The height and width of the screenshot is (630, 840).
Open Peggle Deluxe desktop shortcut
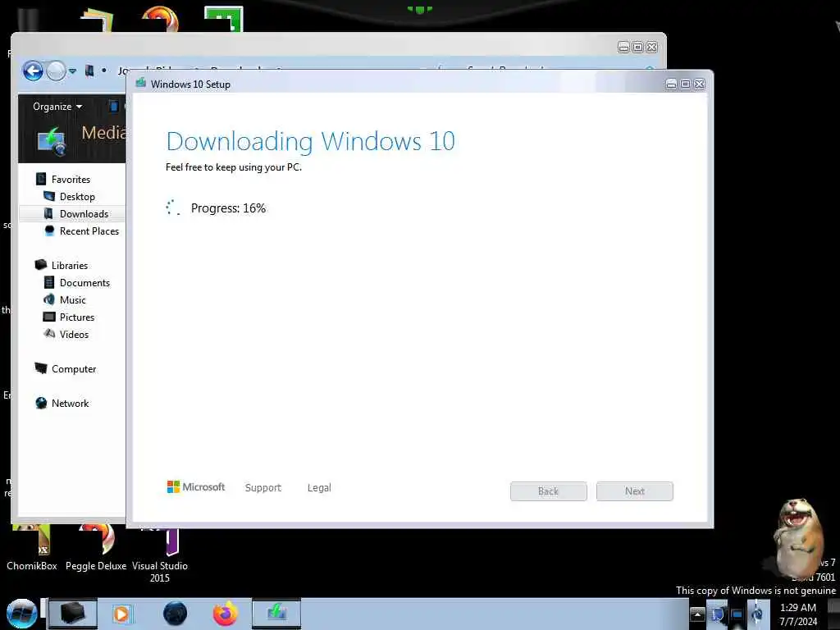point(96,549)
